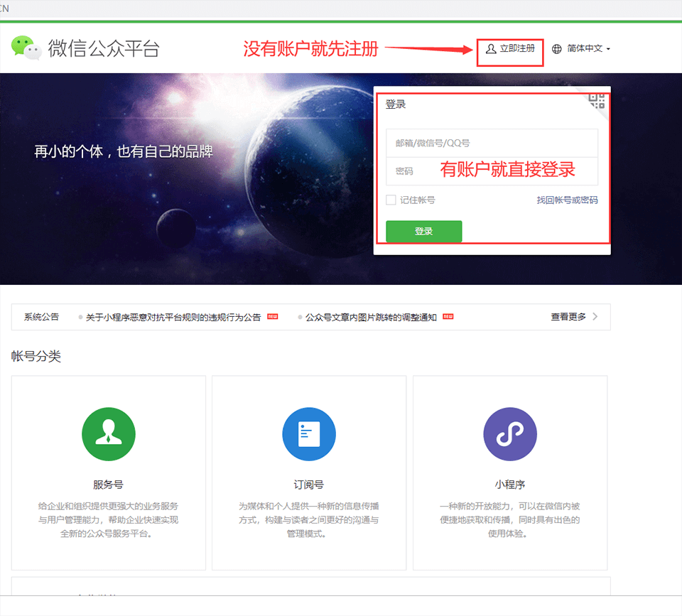Screen dimensions: 682x616
Task: Tick the 记住帐号 checkbox
Action: (391, 200)
